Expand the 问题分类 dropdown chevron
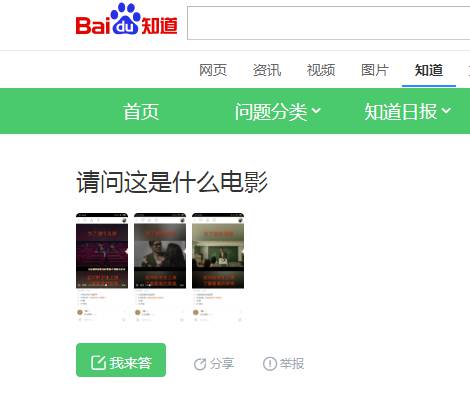The width and height of the screenshot is (470, 401). coord(316,110)
